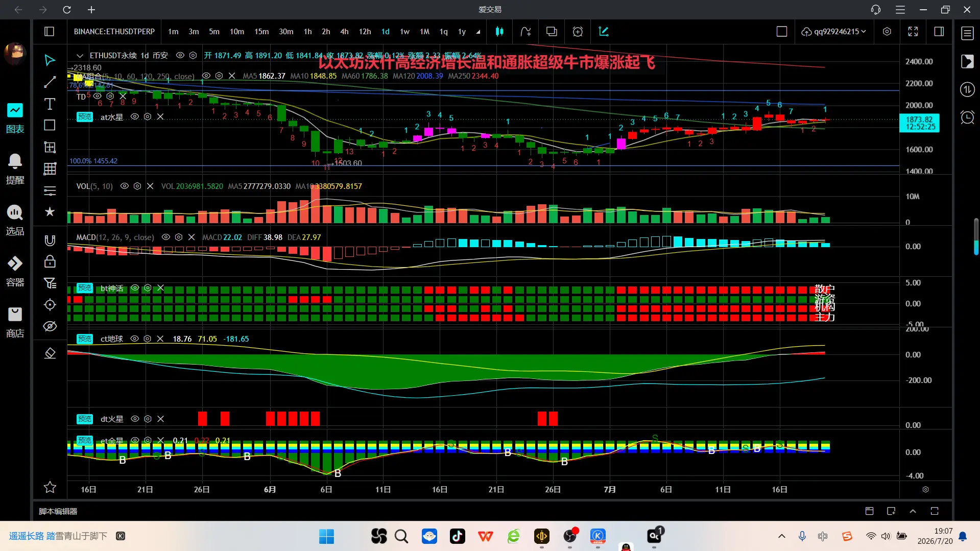
Task: Open the 商店 store sidebar section
Action: [x=15, y=323]
